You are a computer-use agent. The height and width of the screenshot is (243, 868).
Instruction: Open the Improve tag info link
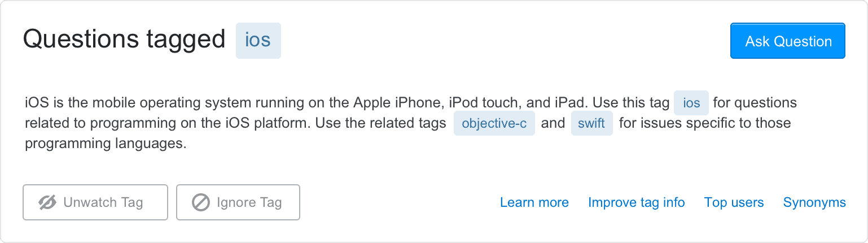coord(637,202)
